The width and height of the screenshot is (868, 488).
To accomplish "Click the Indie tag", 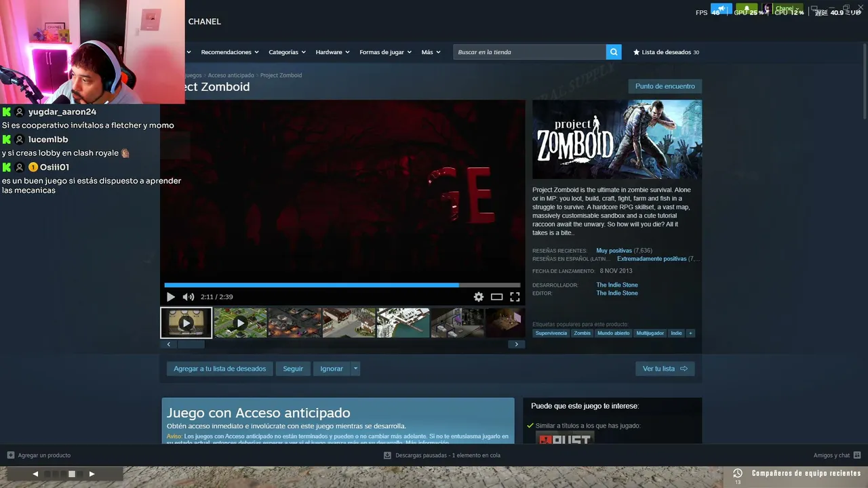I will click(676, 333).
